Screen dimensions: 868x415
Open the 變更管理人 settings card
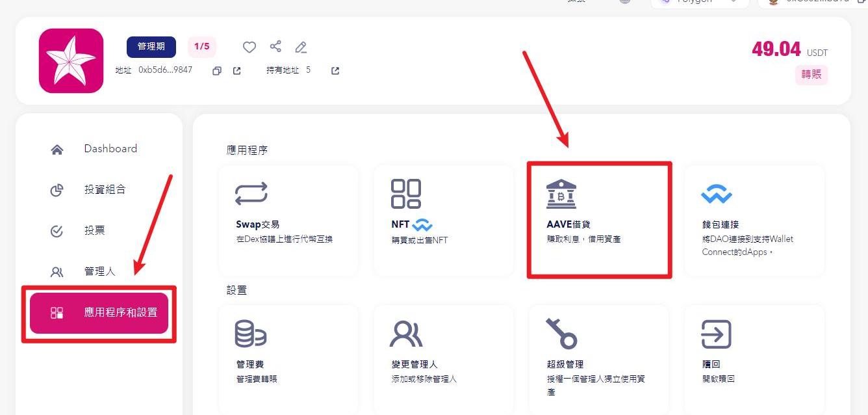[444, 360]
